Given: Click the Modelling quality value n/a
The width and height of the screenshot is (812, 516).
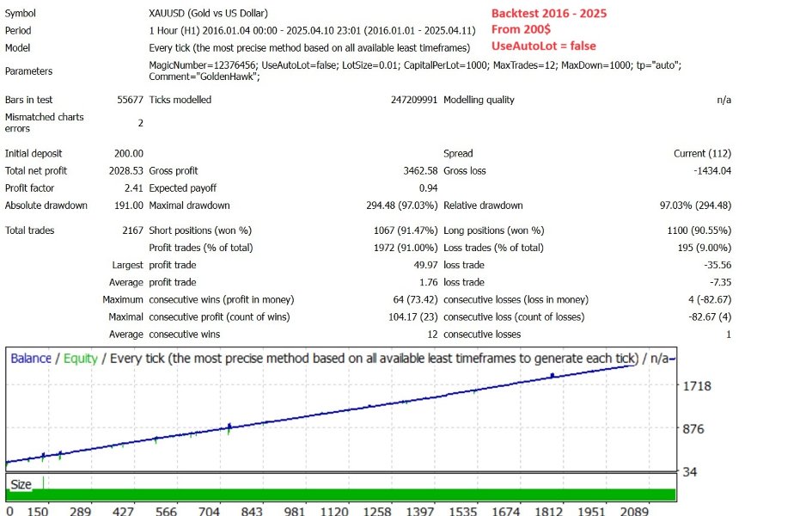Looking at the screenshot, I should coord(724,100).
